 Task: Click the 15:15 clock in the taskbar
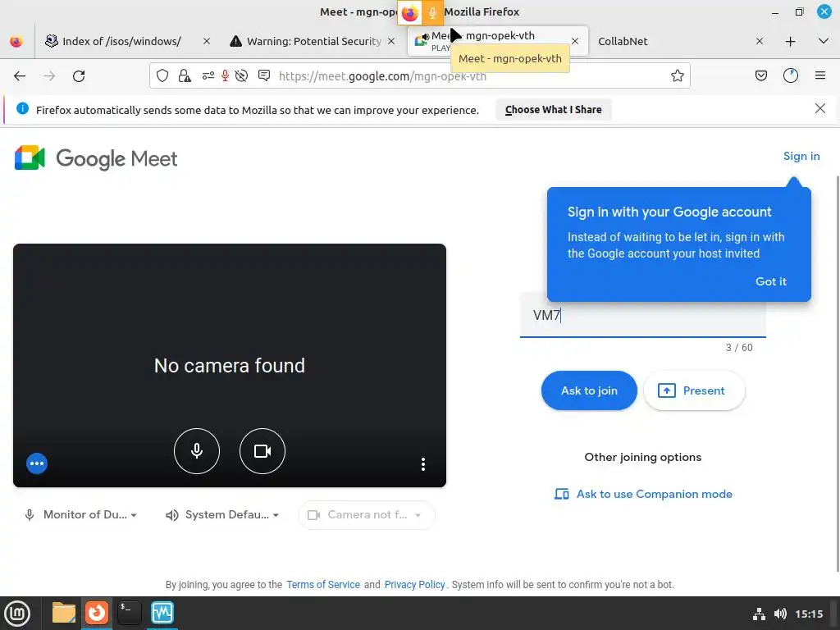coord(809,614)
